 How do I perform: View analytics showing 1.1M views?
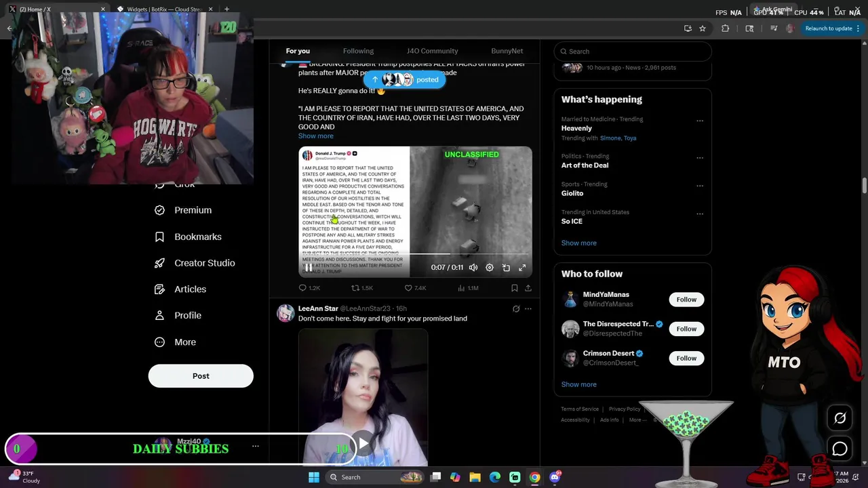pyautogui.click(x=468, y=288)
